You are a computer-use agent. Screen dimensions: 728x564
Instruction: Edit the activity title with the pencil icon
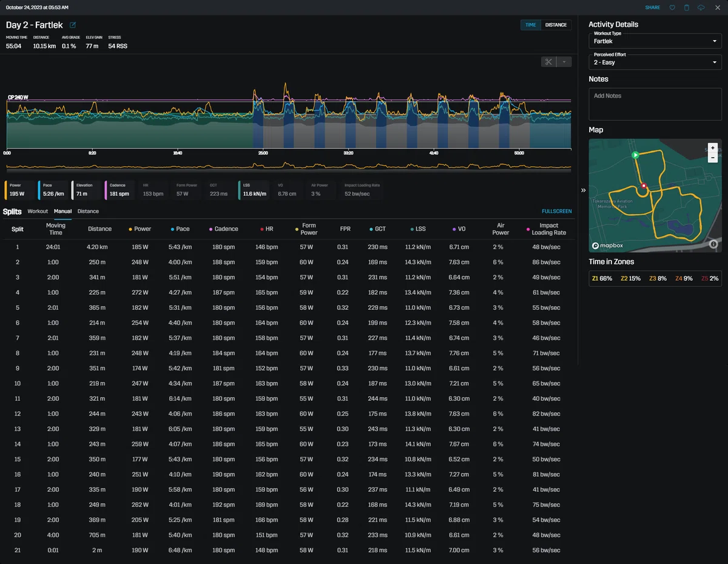(73, 25)
